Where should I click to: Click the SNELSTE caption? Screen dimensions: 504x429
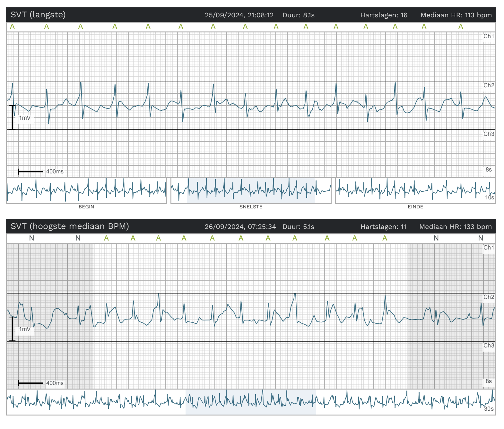pos(251,207)
